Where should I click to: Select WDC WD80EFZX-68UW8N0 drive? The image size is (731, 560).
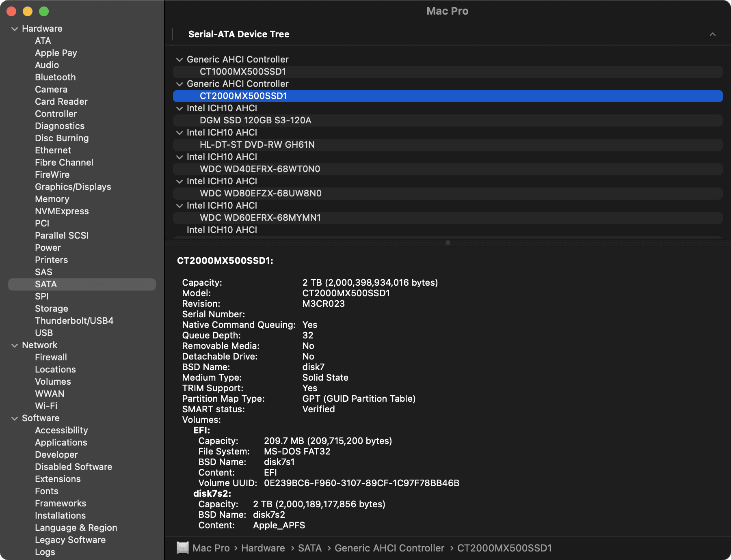260,194
